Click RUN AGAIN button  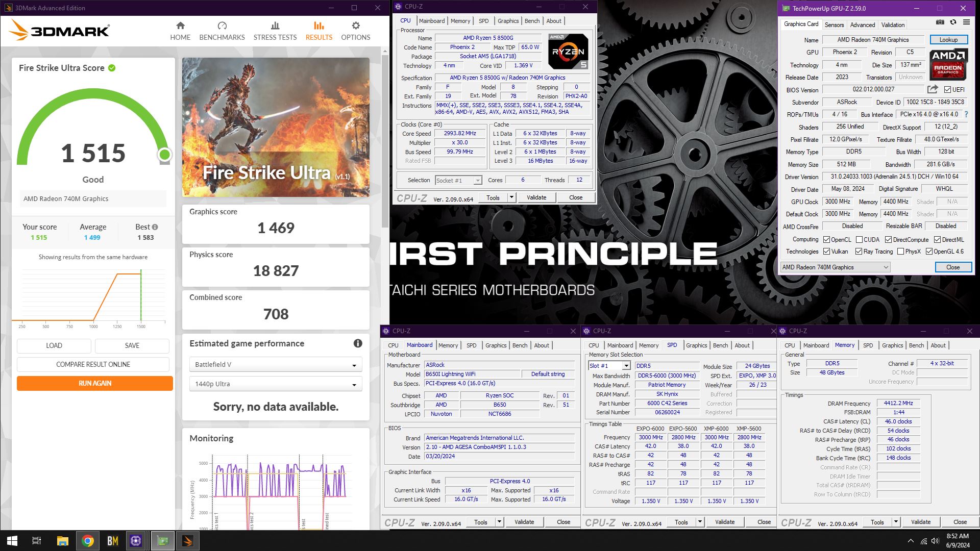(x=95, y=383)
